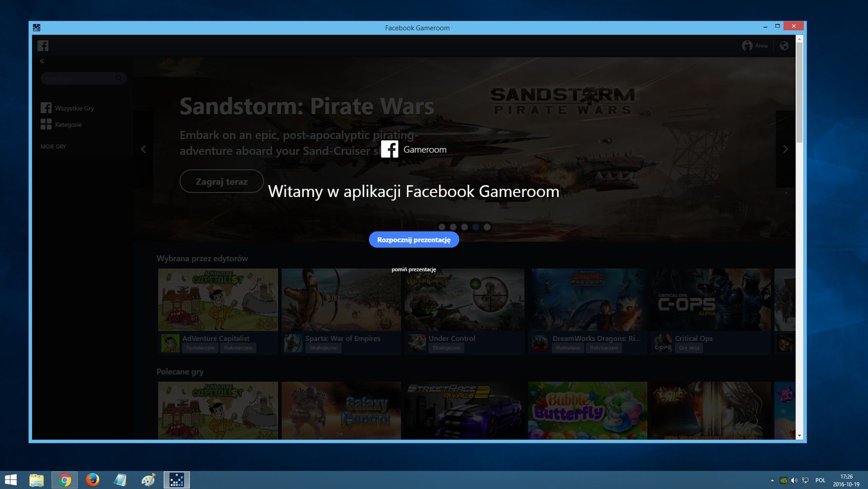
Task: Click Sparta: War of Empires title
Action: point(343,338)
